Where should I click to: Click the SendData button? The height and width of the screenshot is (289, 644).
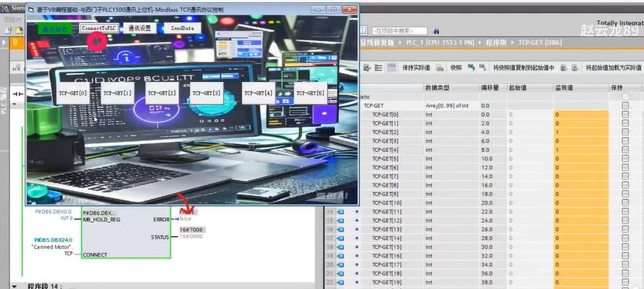coord(182,28)
